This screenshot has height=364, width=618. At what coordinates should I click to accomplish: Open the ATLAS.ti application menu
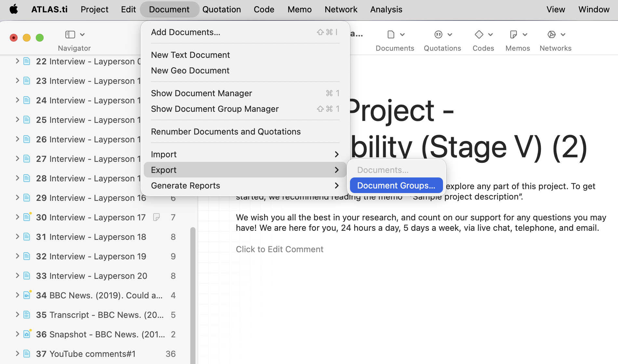[49, 9]
